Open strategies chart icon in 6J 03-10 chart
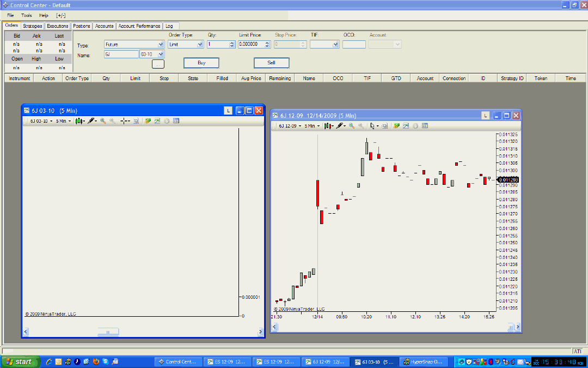The image size is (588, 368). [x=157, y=121]
